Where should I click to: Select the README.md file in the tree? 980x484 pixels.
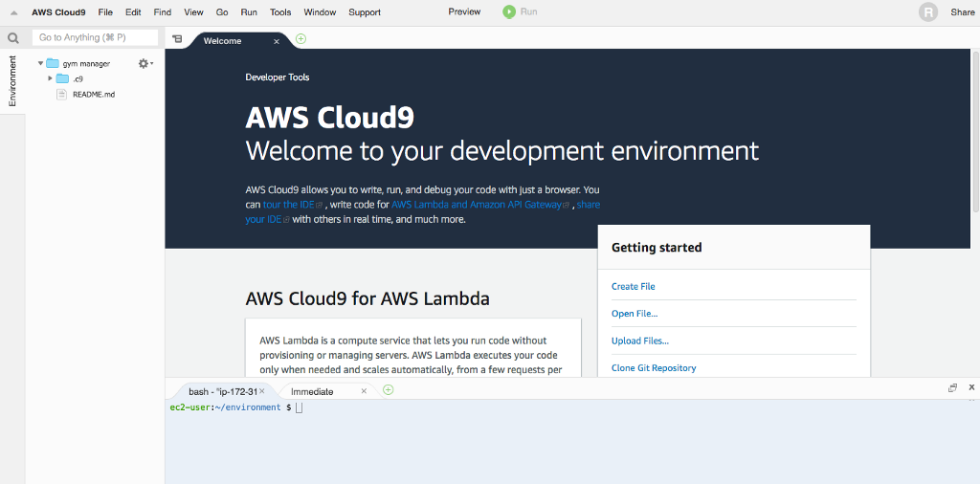coord(94,95)
